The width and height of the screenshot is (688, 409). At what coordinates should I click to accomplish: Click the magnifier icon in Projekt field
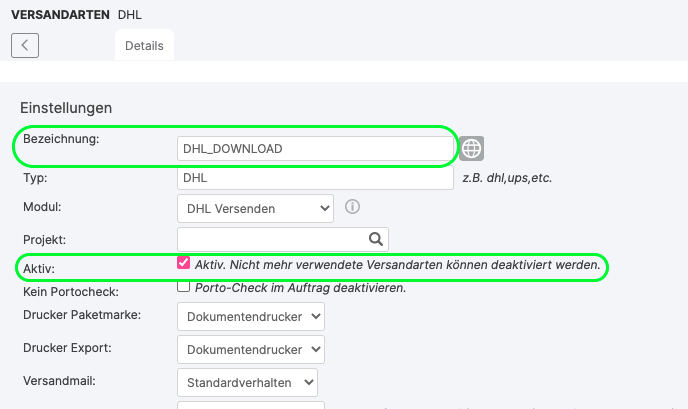point(376,239)
